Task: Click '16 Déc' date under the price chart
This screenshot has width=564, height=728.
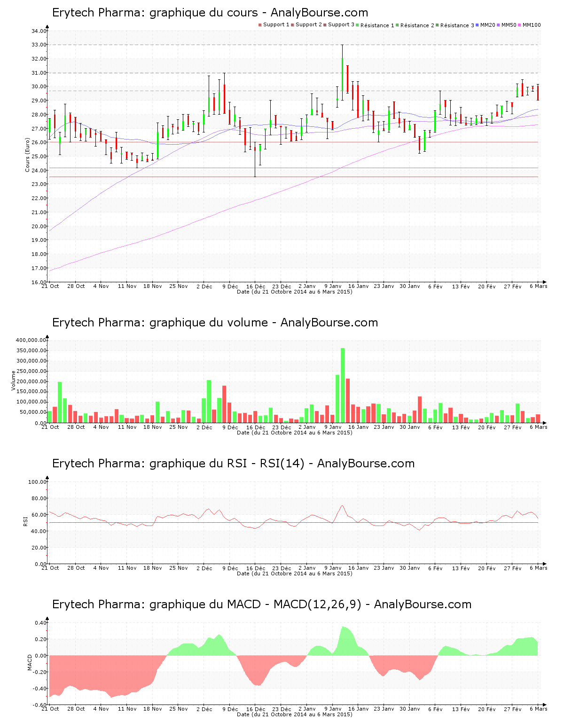Action: point(256,287)
